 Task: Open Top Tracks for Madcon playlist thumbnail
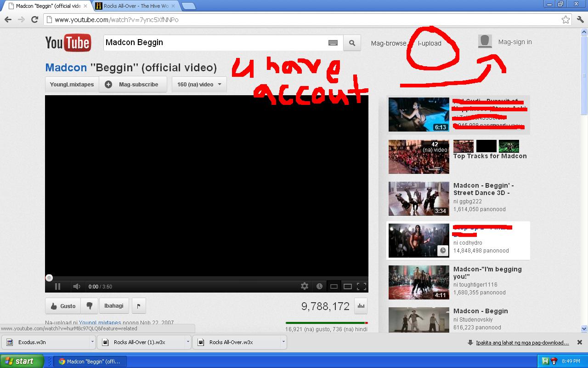point(418,157)
